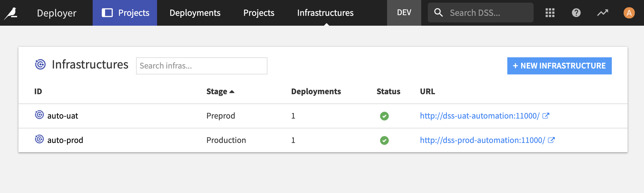Screen dimensions: 644x193
Task: Click the URL column header
Action: (427, 92)
